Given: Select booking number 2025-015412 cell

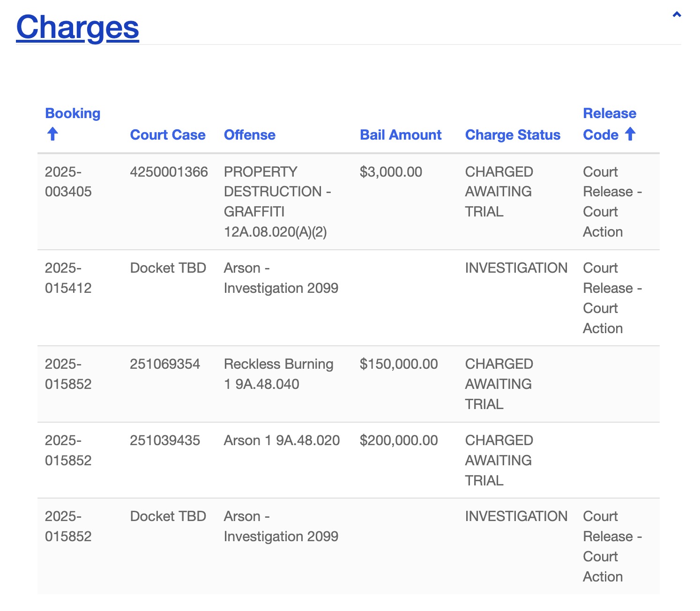Looking at the screenshot, I should click(68, 278).
